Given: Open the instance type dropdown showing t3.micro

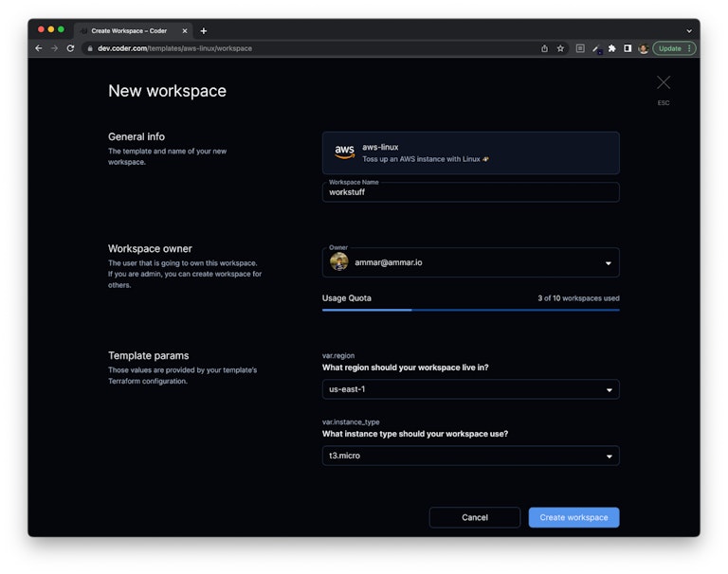Looking at the screenshot, I should pyautogui.click(x=471, y=456).
